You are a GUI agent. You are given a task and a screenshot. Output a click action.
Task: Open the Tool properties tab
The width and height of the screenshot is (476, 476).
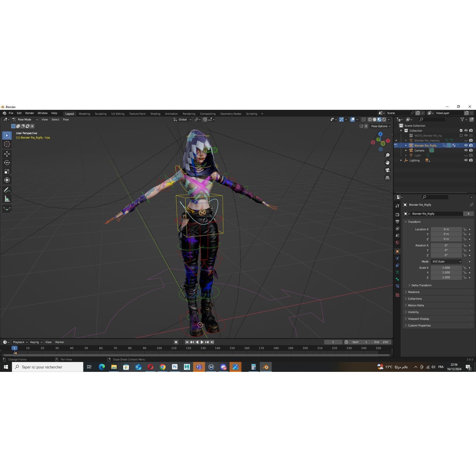(x=397, y=206)
